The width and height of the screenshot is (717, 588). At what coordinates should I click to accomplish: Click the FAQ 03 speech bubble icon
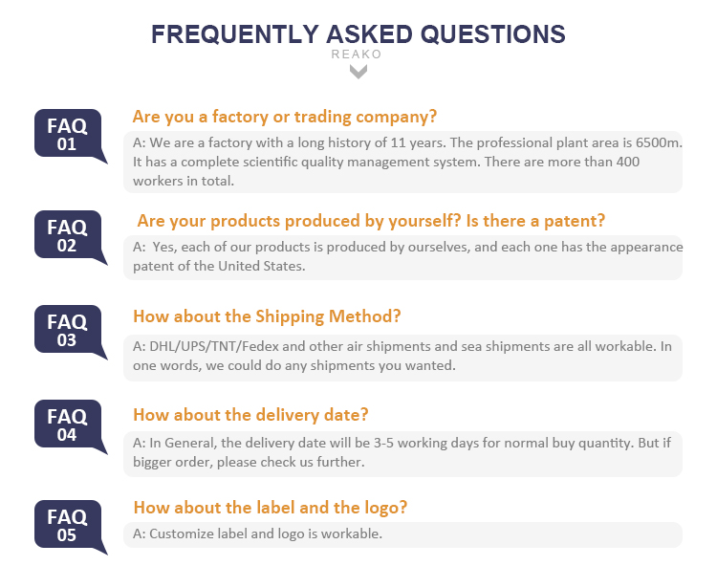[71, 332]
